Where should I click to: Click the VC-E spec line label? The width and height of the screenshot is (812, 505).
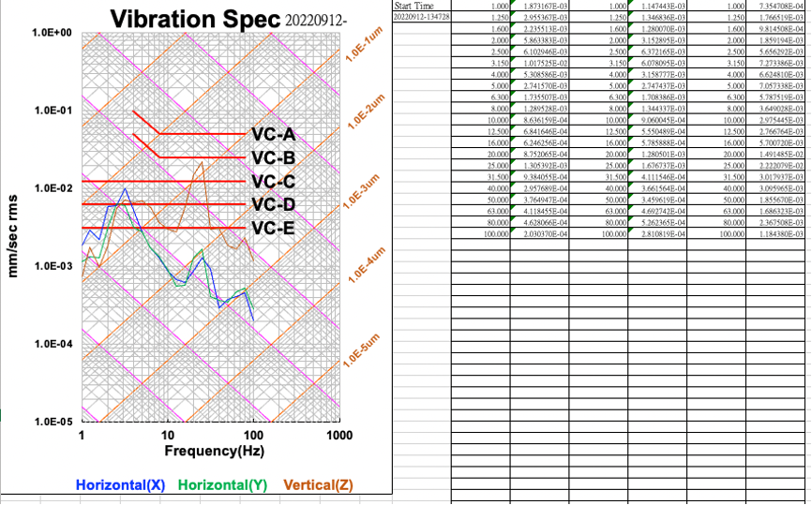click(274, 229)
